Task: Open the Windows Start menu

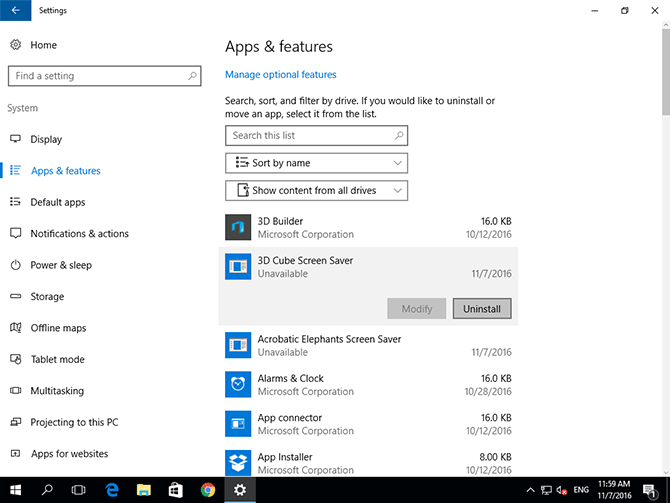Action: [15, 490]
